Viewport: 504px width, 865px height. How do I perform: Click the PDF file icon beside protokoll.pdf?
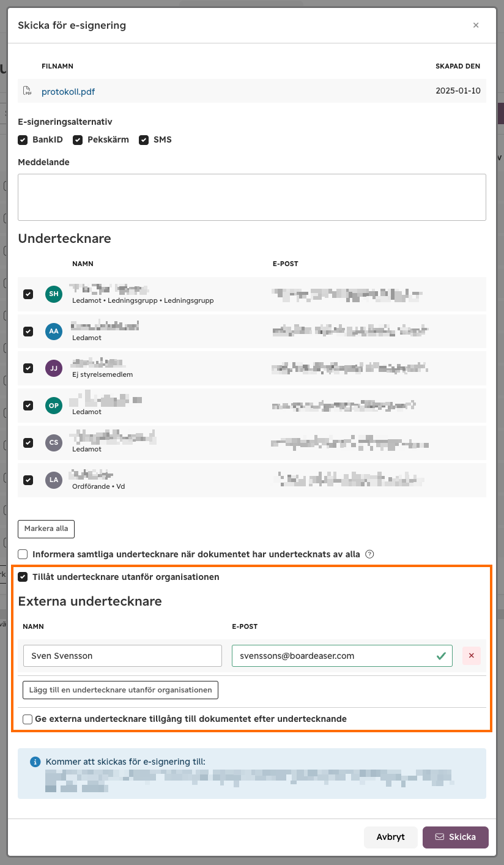[x=28, y=91]
